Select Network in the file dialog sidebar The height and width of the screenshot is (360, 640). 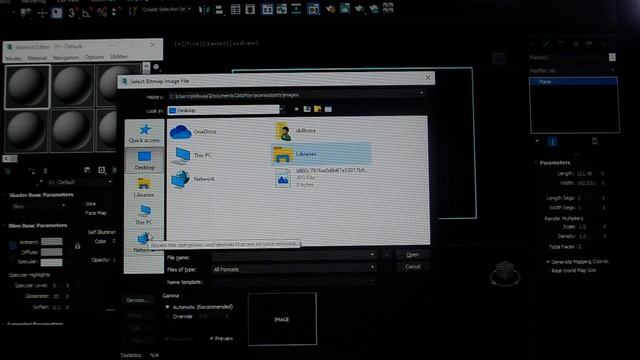point(142,242)
